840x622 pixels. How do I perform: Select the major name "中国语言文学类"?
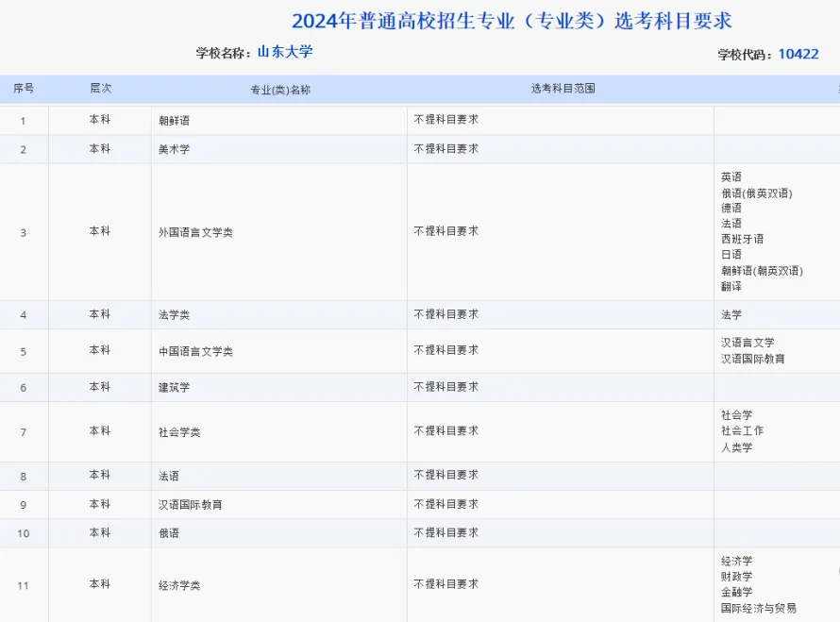(195, 351)
